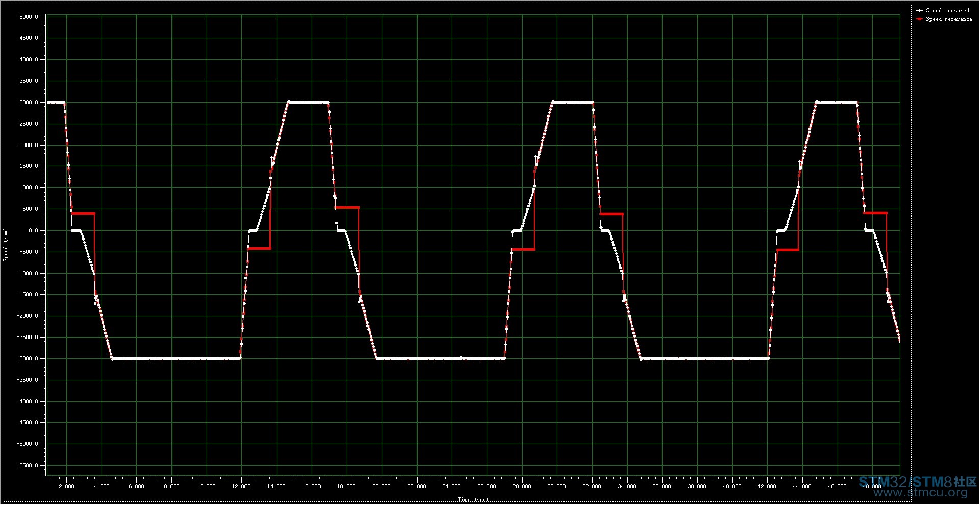980x505 pixels.
Task: Click the 5000.0 label on speed axis
Action: [x=29, y=17]
